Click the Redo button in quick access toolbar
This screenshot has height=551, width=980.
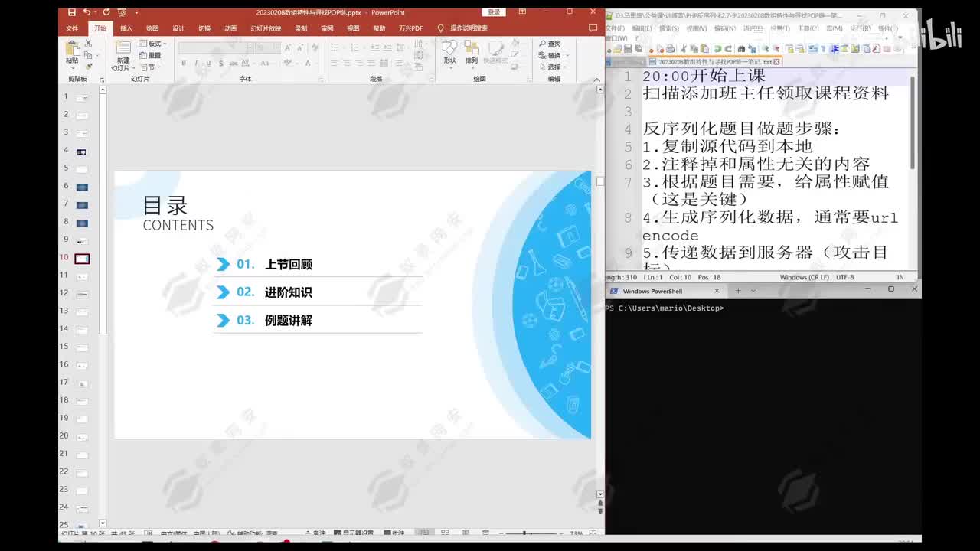(x=106, y=12)
